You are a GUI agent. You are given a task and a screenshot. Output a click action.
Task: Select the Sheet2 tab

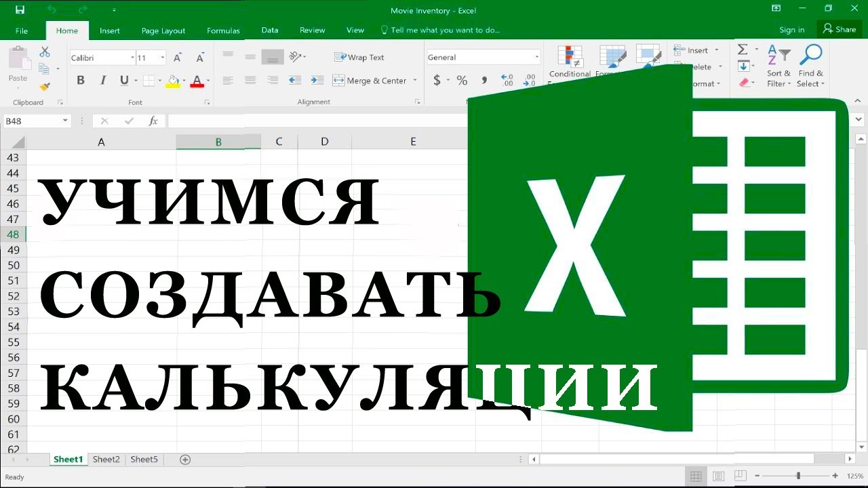(x=106, y=460)
